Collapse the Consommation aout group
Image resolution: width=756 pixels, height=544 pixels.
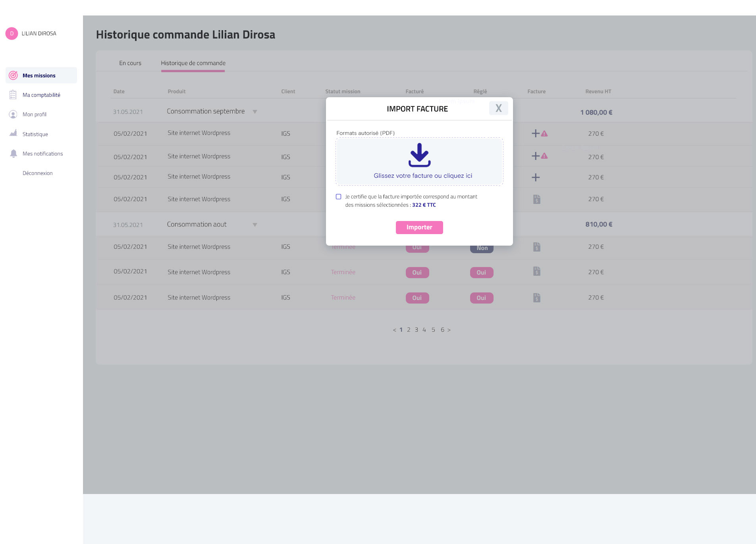pyautogui.click(x=255, y=225)
